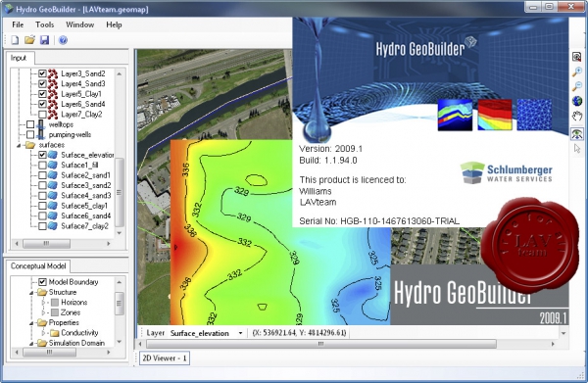Select the Zoom In magnifier tool
Viewport: 588px width, 383px height.
[x=577, y=72]
